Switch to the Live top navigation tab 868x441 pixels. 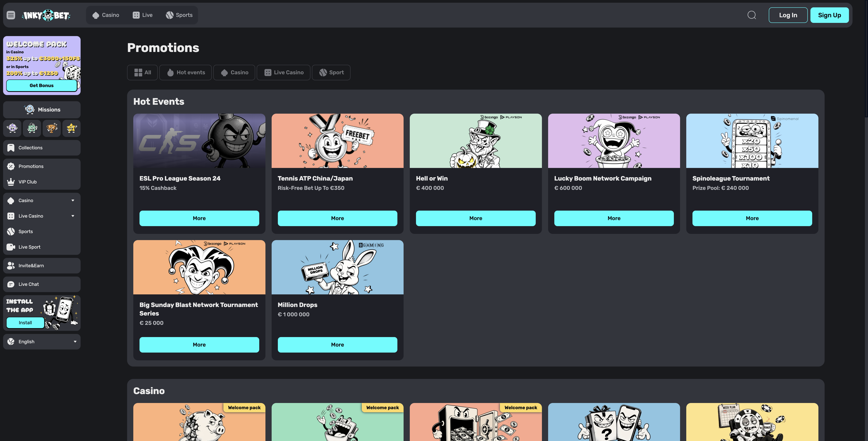click(x=143, y=15)
